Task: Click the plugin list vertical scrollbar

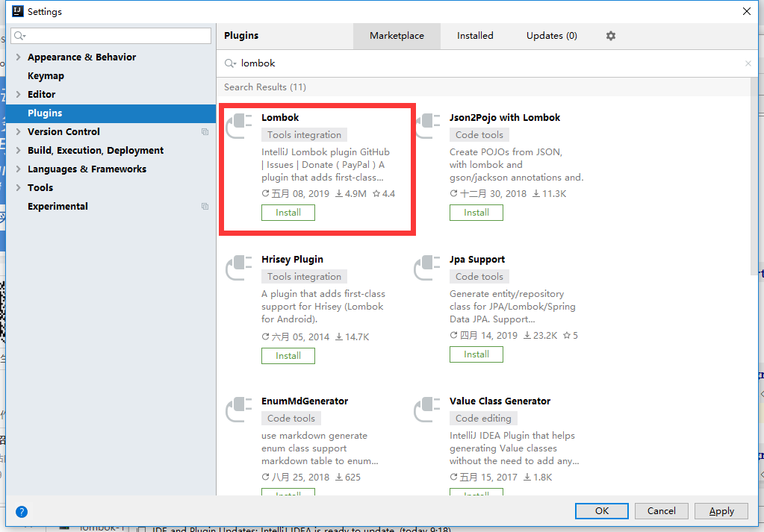Action: [754, 177]
